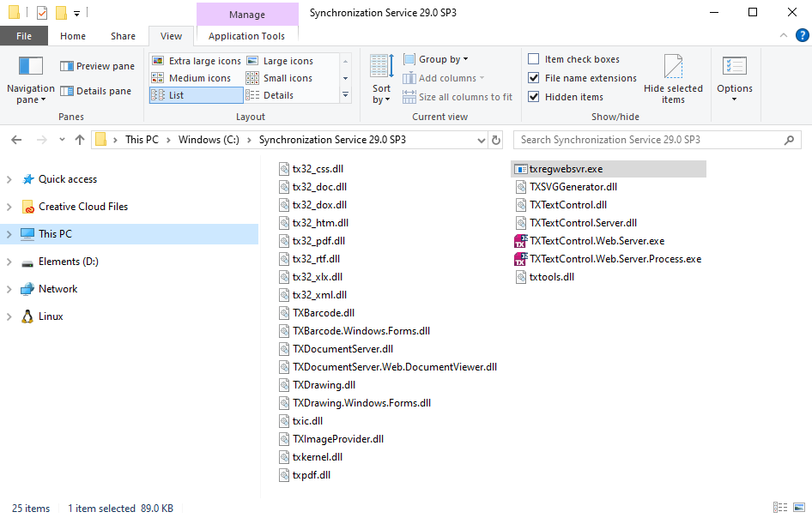Open Help with the question mark icon
The image size is (812, 518).
click(x=803, y=35)
